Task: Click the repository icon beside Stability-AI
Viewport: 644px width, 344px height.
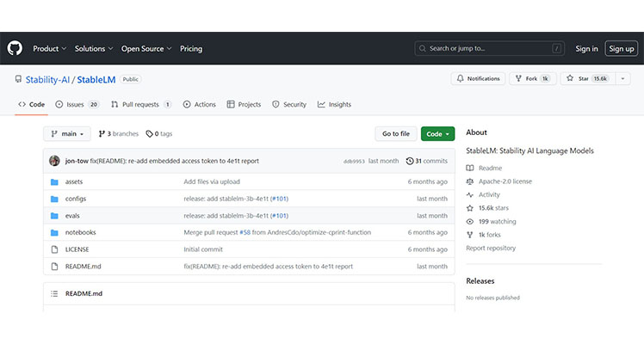Action: click(x=18, y=79)
